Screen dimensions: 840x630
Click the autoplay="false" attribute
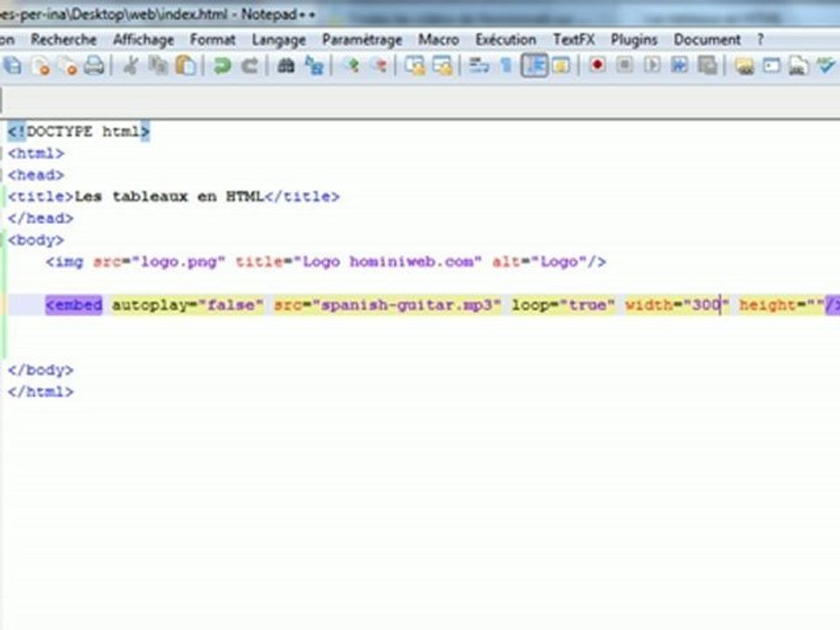tap(187, 305)
